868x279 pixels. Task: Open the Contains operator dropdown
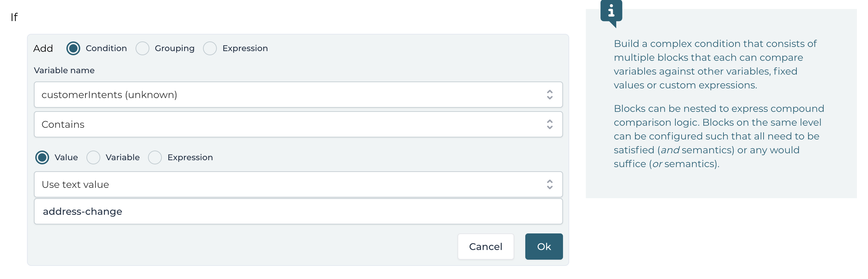[242, 124]
